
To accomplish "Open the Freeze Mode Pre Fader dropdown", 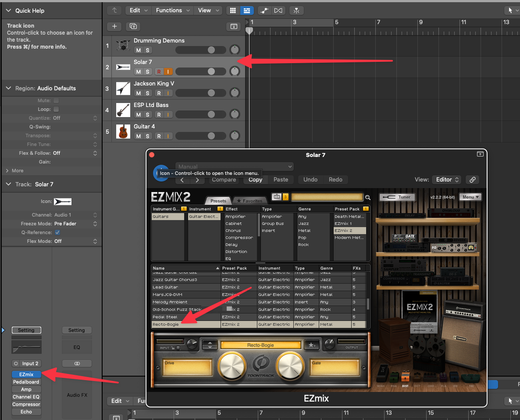I will pos(75,224).
